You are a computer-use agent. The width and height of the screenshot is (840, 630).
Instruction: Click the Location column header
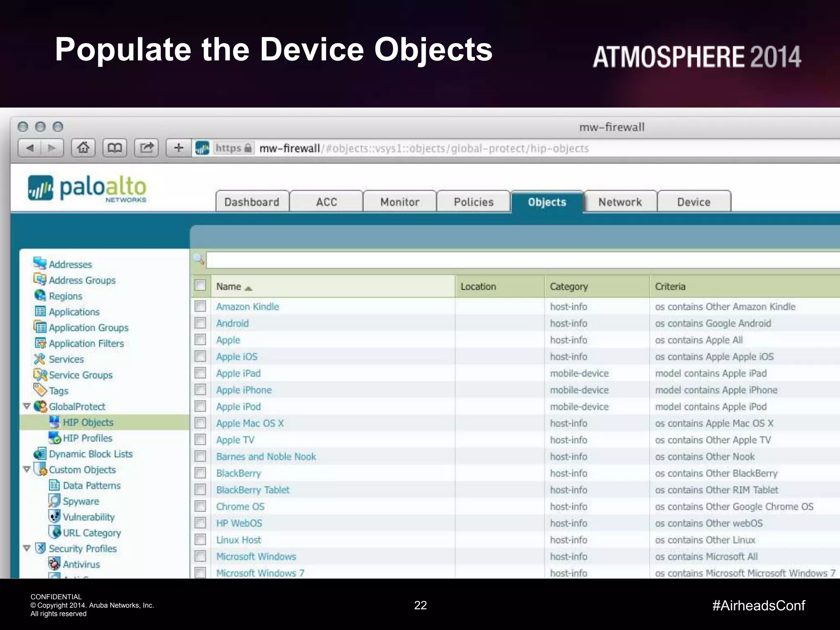500,286
